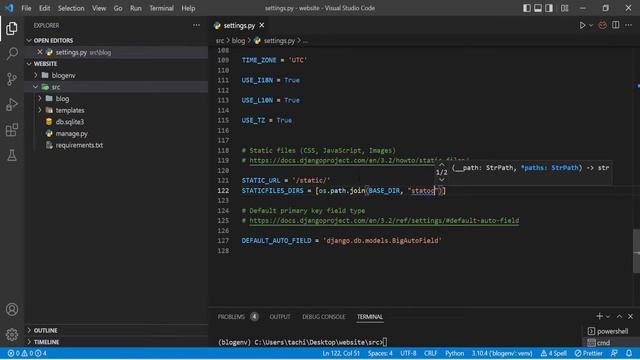Open manage.py file in explorer
Screen dimensions: 640x360
pos(71,133)
